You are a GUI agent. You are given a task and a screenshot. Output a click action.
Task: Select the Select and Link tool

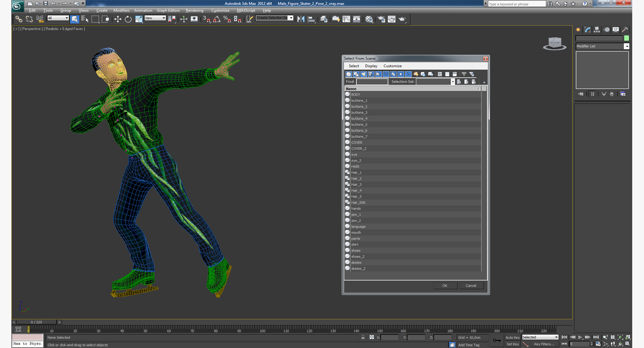coord(19,19)
